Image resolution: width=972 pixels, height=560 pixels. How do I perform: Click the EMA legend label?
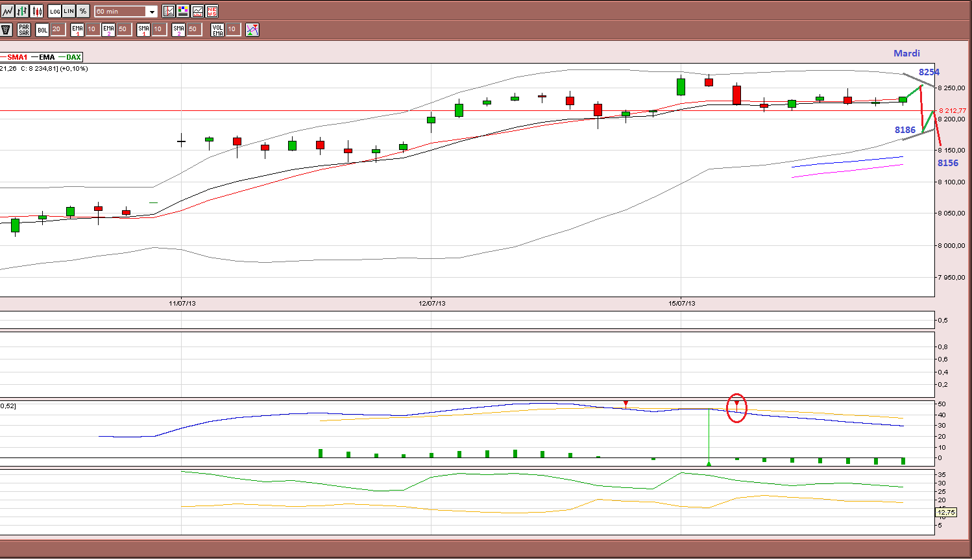[47, 57]
